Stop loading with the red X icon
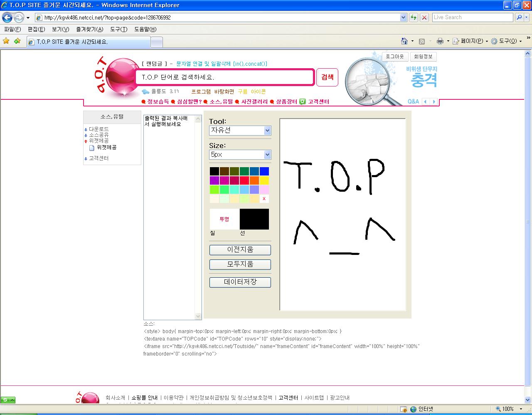Image resolution: width=532 pixels, height=415 pixels. tap(424, 17)
